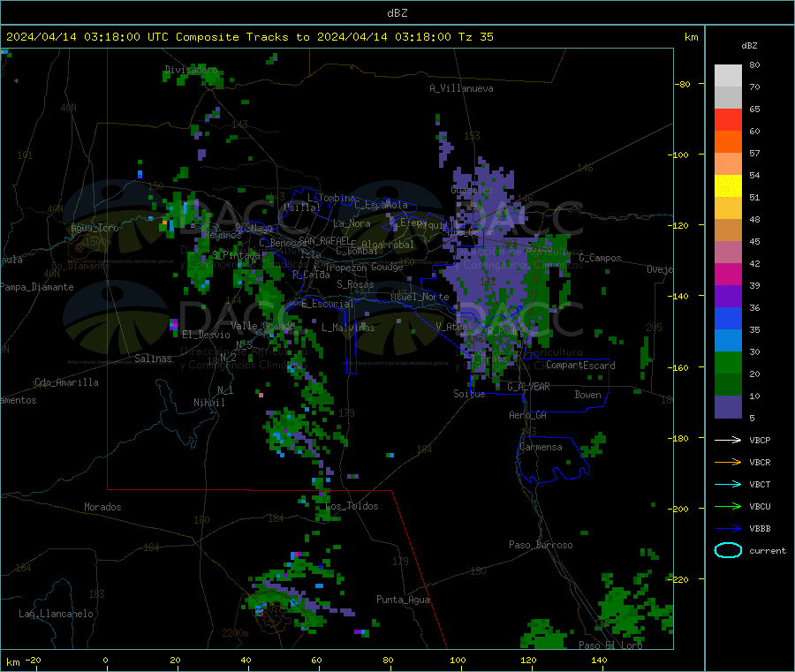The width and height of the screenshot is (795, 672).
Task: Click the 'Soitue' place label
Action: (x=469, y=394)
